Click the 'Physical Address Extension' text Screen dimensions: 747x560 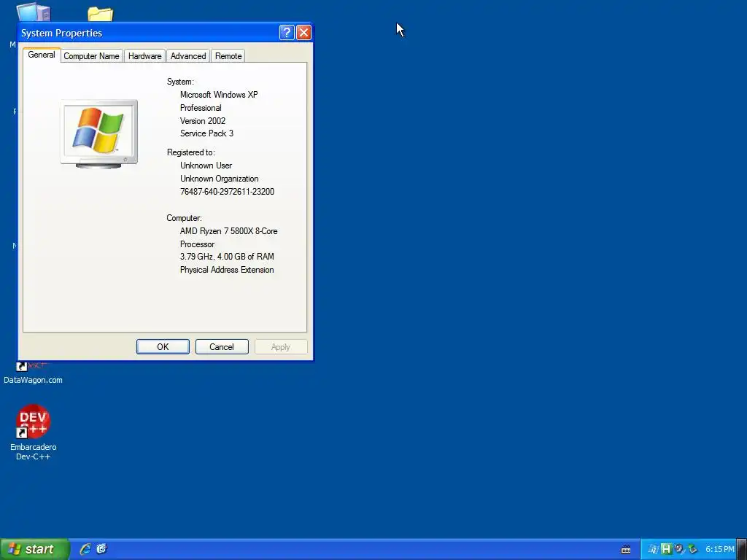(227, 270)
